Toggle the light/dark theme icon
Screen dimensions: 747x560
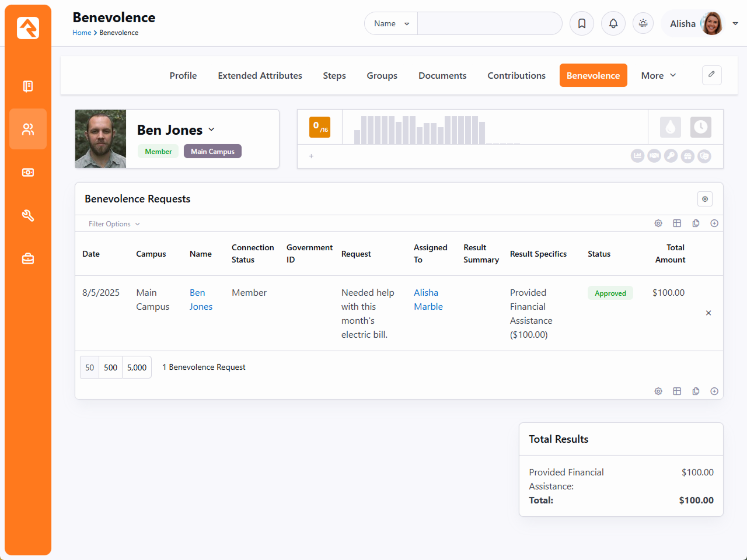[643, 23]
